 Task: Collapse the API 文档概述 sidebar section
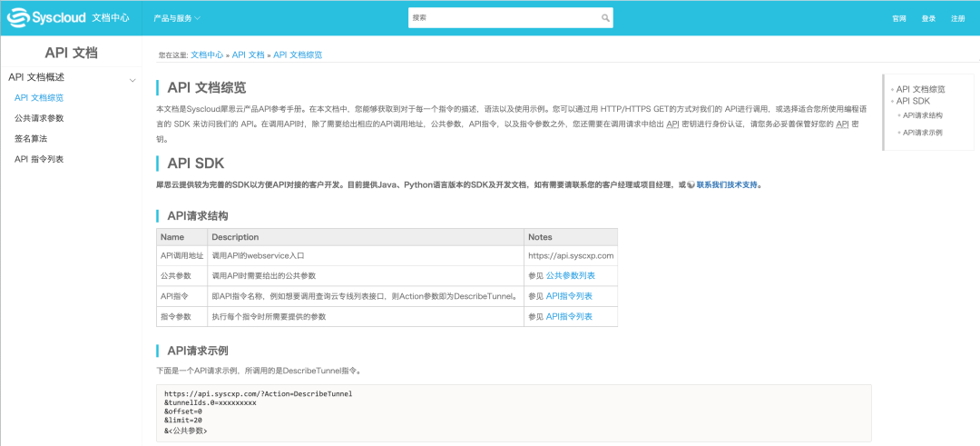tap(132, 78)
